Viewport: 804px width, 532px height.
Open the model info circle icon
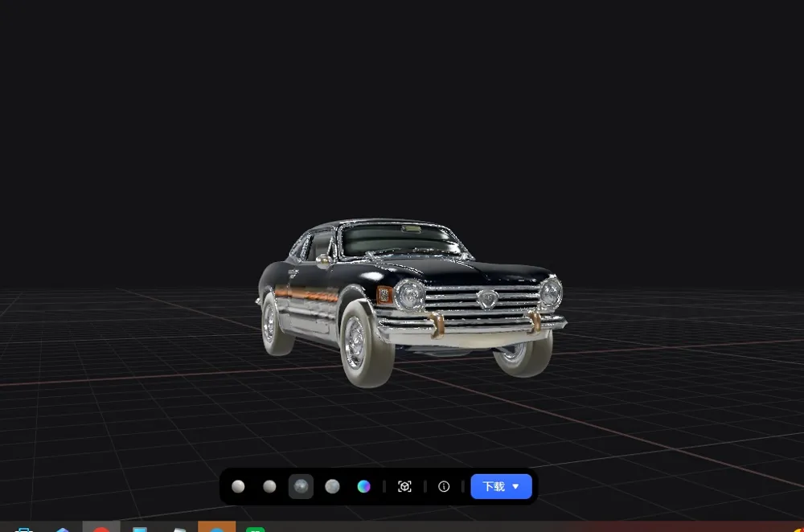[444, 486]
